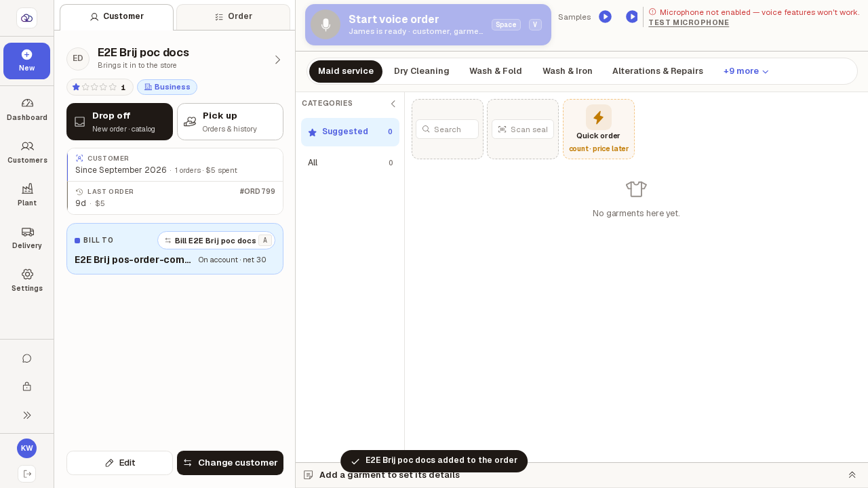Screen dimensions: 868x488
Task: Collapse the Categories panel
Action: point(393,104)
